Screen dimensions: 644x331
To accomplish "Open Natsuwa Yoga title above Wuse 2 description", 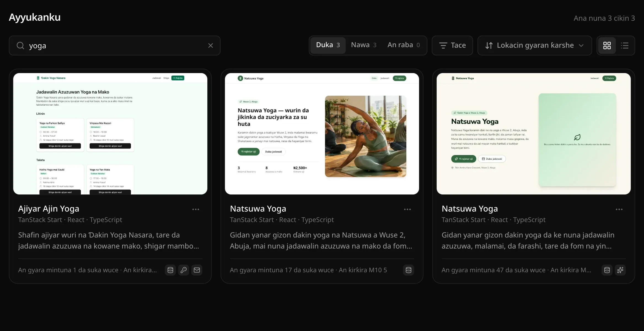I will point(258,209).
